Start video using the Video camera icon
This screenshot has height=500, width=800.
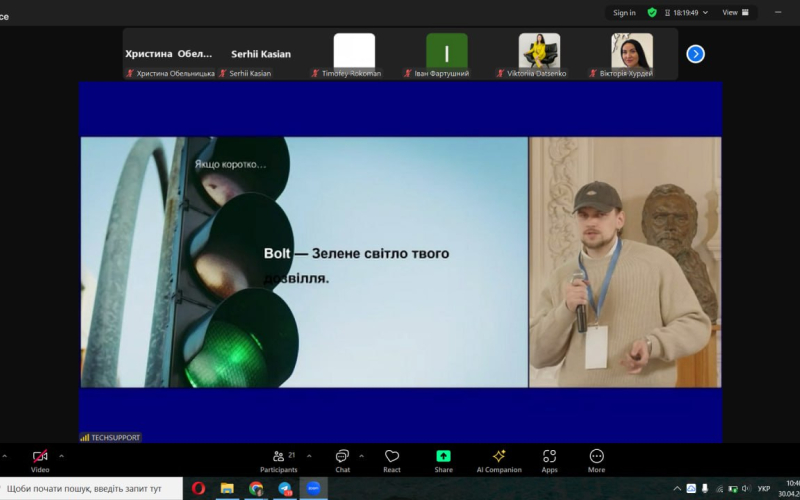click(x=40, y=461)
